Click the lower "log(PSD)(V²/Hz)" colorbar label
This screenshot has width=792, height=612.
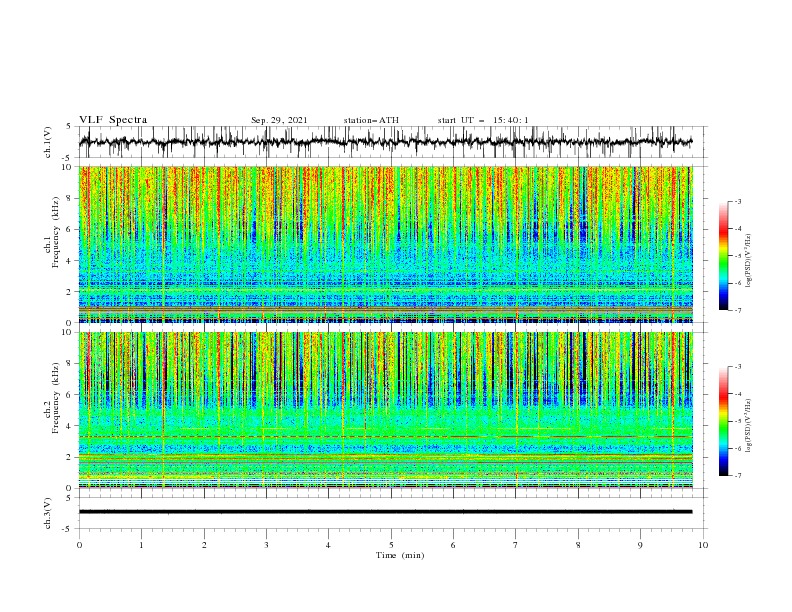(749, 426)
